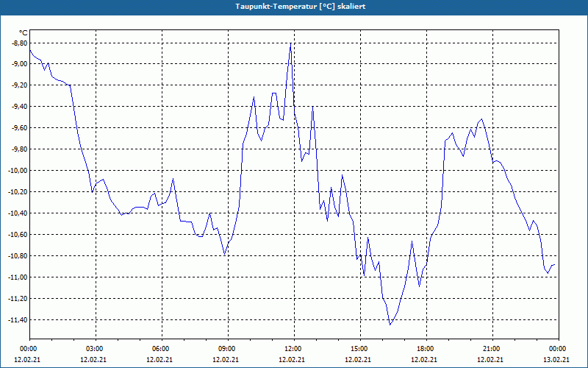Click the y-axis label "-9,20"
Viewport: 588px width, 368px height.
(x=21, y=85)
